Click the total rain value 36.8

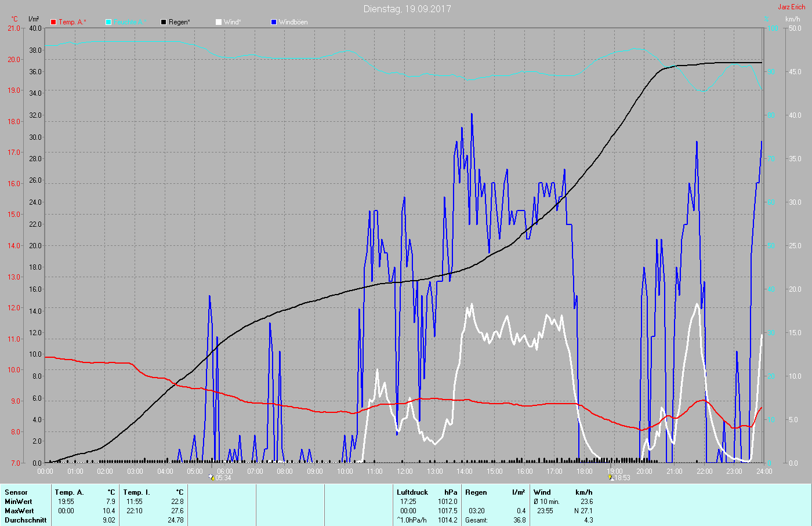[520, 520]
